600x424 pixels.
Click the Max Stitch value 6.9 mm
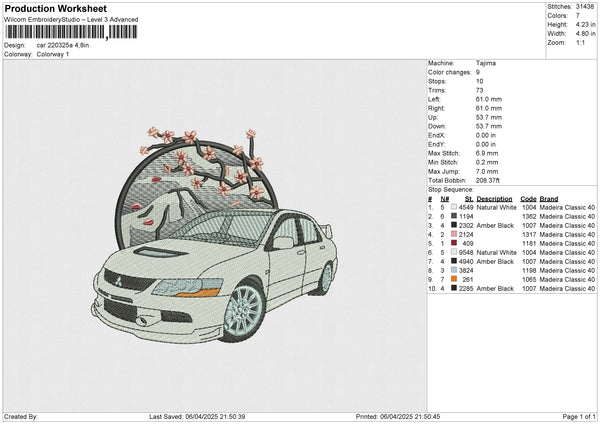tap(487, 153)
